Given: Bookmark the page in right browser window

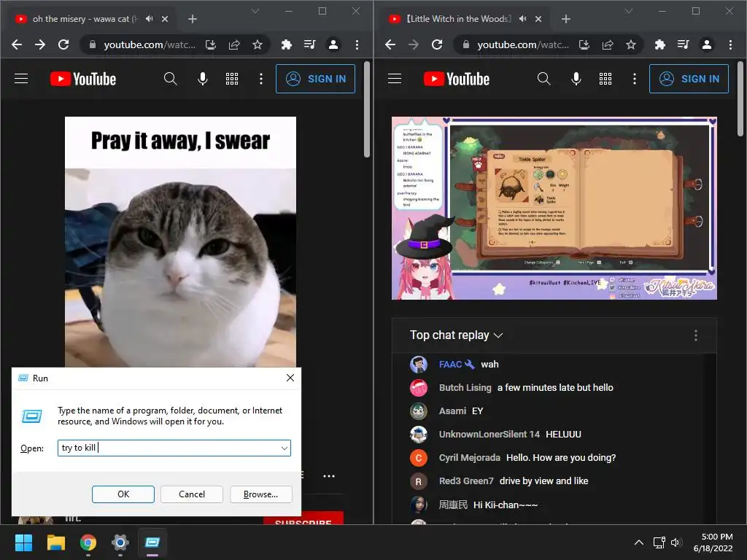Looking at the screenshot, I should click(x=631, y=44).
